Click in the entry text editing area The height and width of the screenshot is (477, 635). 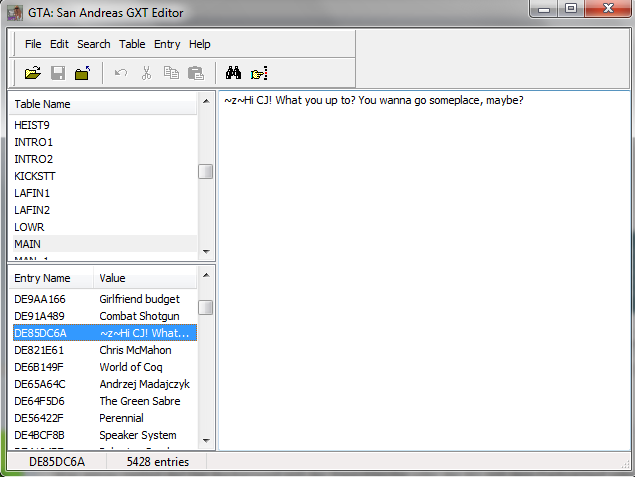(424, 270)
